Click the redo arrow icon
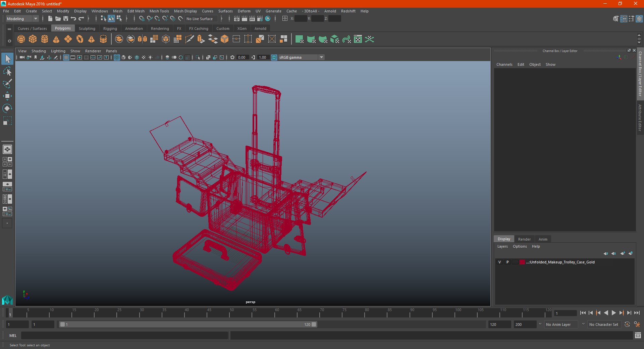The width and height of the screenshot is (644, 349). click(x=81, y=19)
